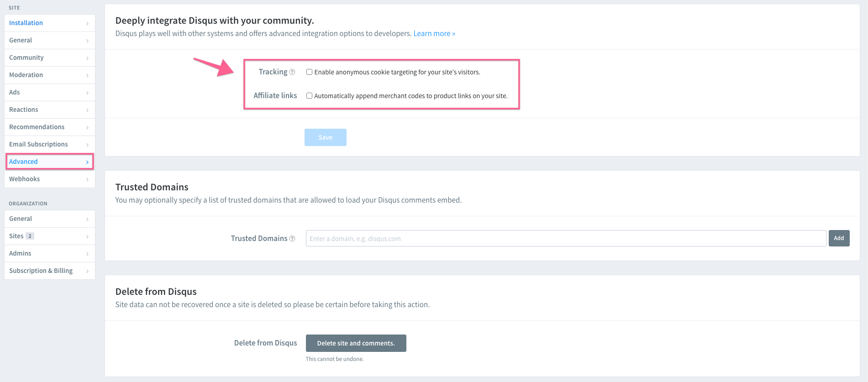Click the 'Trusted Domains' section heading
This screenshot has height=382, width=868.
coord(152,187)
